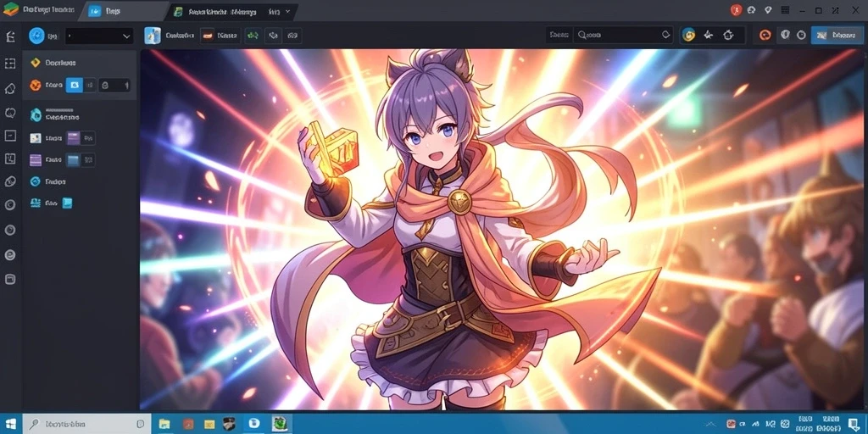Click the anime character artwork in the viewport
The image size is (868, 434).
click(504, 230)
